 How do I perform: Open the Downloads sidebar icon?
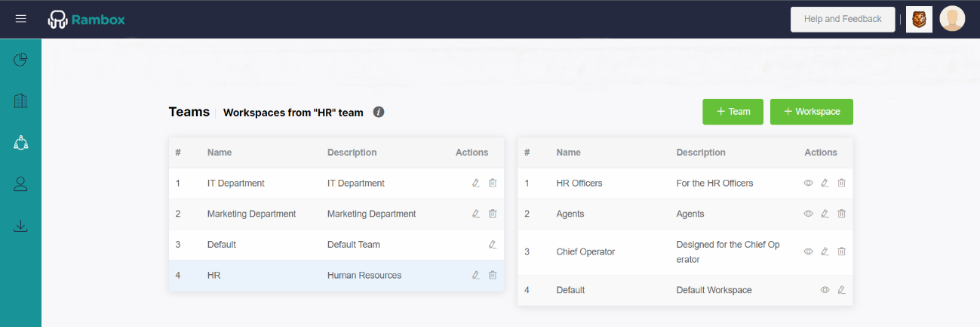click(21, 225)
